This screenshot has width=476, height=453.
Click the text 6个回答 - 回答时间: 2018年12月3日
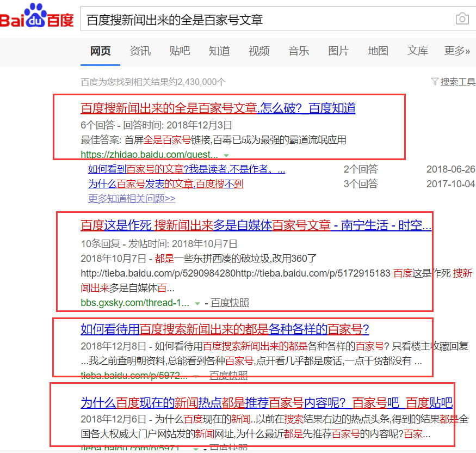tap(156, 125)
